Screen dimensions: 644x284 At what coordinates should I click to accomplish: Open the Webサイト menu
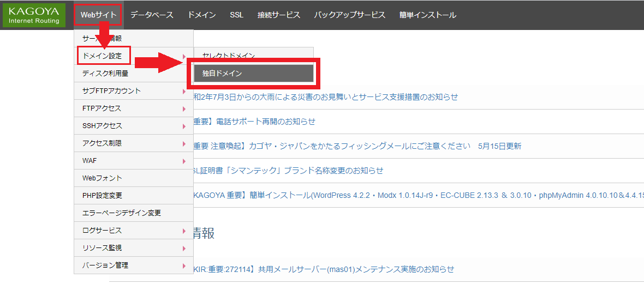click(x=98, y=15)
